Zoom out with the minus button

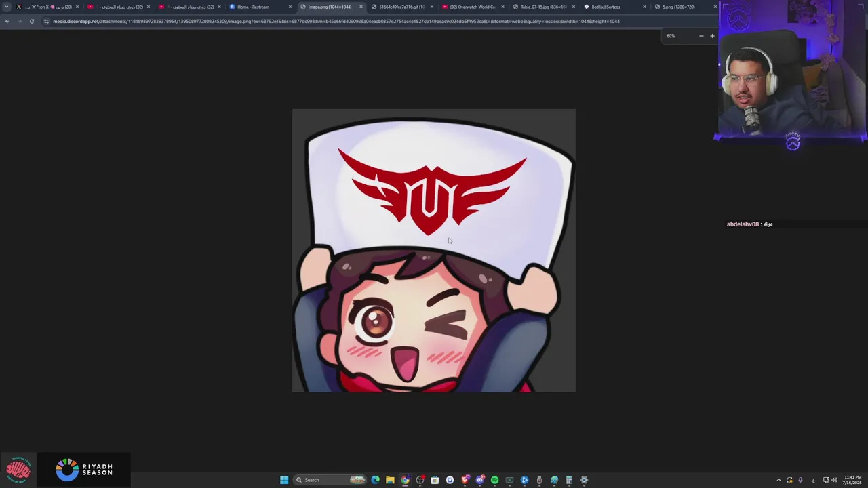click(701, 35)
